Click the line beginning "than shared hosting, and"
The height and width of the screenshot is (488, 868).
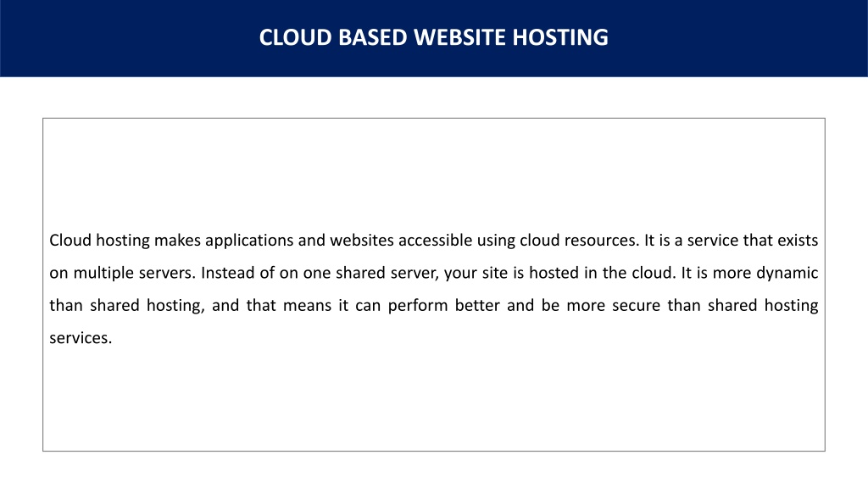pos(433,305)
